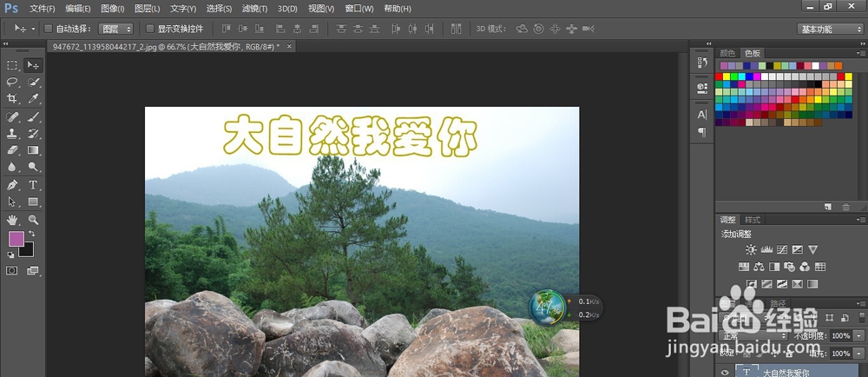Toggle Quick Mask mode

[11, 271]
